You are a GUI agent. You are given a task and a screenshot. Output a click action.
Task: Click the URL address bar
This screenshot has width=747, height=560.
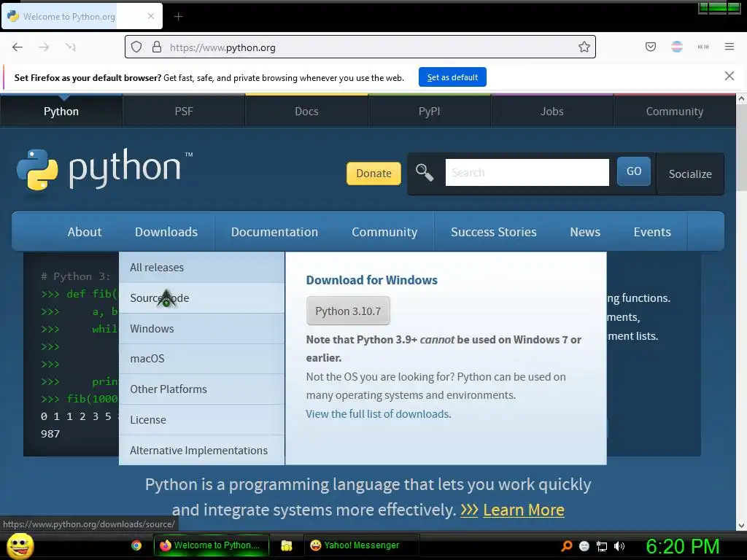[x=360, y=47]
